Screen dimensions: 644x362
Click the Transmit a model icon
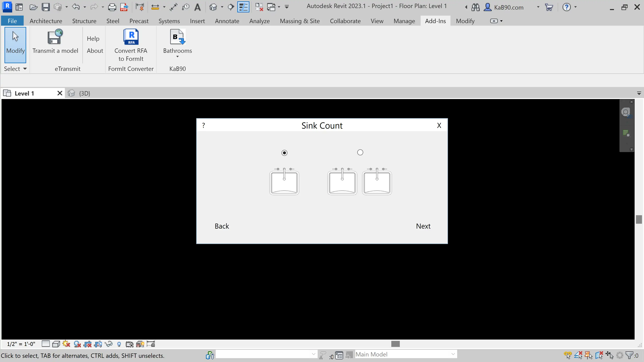coord(55,37)
